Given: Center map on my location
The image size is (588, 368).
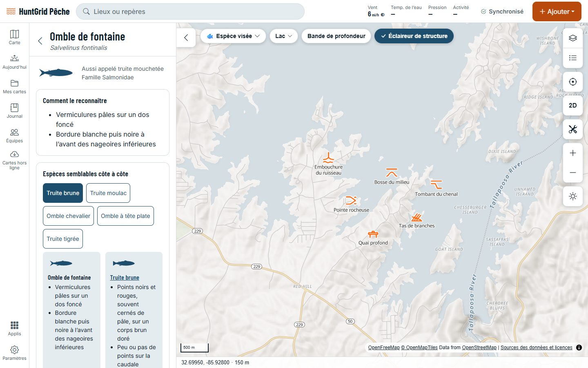Looking at the screenshot, I should point(573,82).
